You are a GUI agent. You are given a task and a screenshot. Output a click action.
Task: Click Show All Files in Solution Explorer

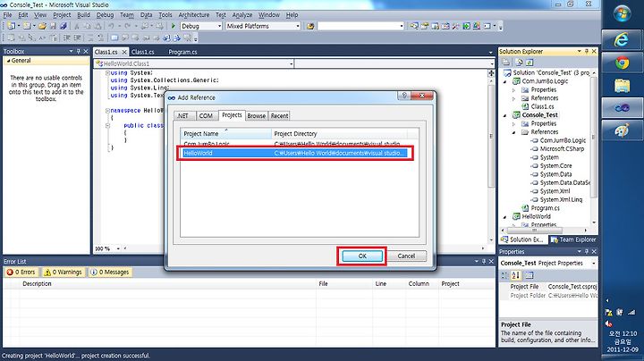click(519, 63)
